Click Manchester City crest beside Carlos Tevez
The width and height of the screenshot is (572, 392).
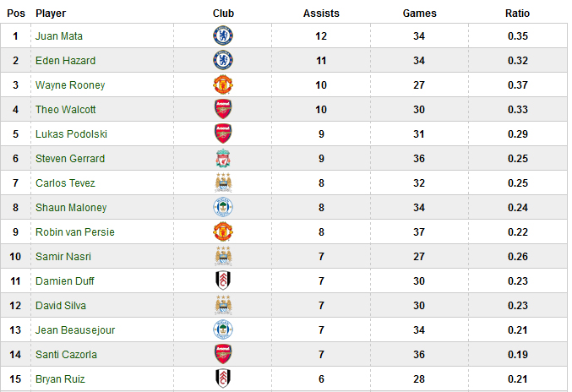223,182
